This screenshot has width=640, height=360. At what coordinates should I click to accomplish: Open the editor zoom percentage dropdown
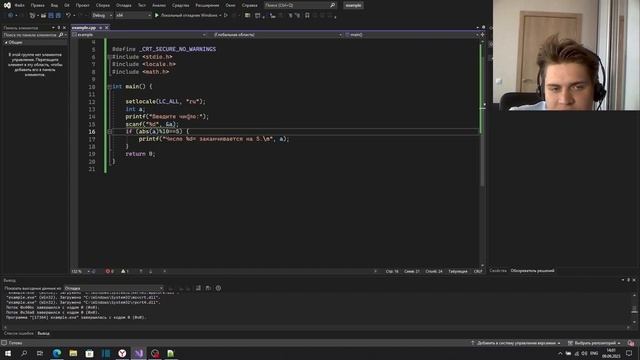coord(81,271)
